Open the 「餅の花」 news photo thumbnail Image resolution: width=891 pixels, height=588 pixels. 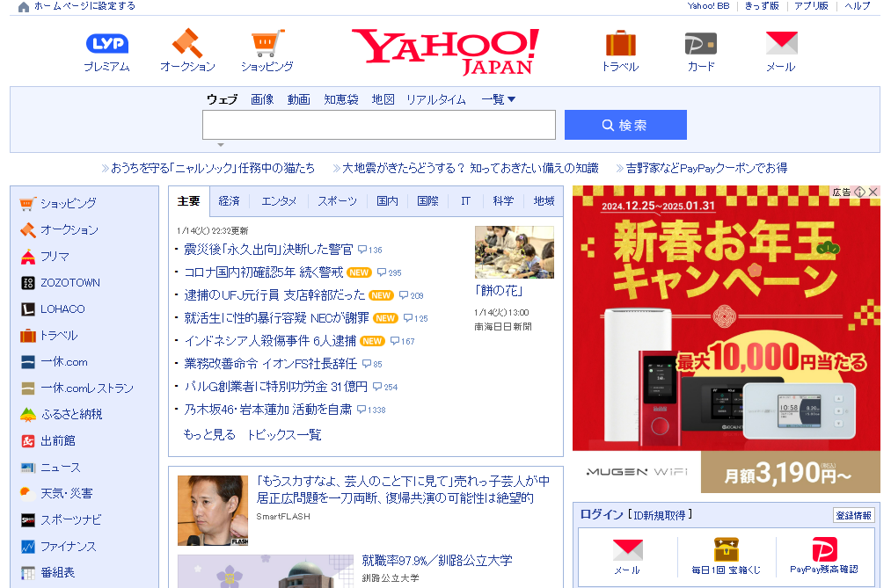(x=515, y=252)
